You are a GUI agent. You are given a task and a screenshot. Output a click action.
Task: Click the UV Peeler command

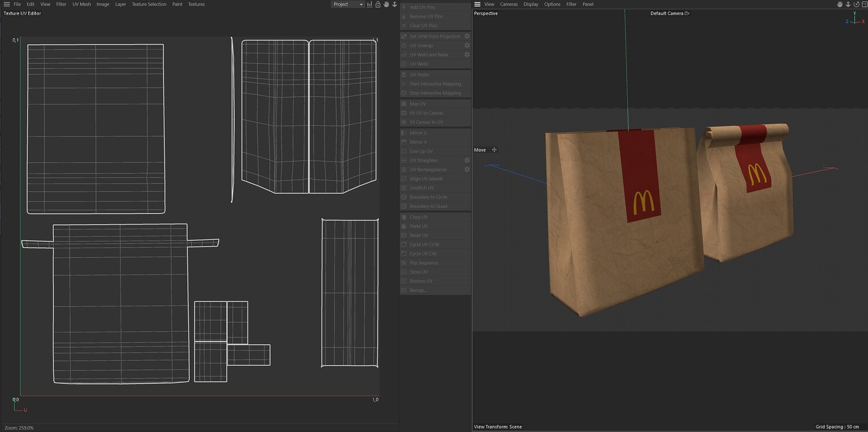435,75
